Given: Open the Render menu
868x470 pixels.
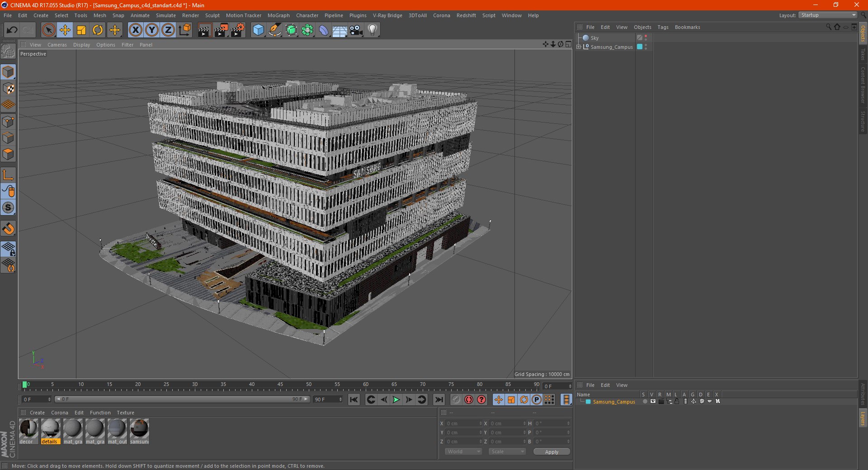Looking at the screenshot, I should (190, 15).
